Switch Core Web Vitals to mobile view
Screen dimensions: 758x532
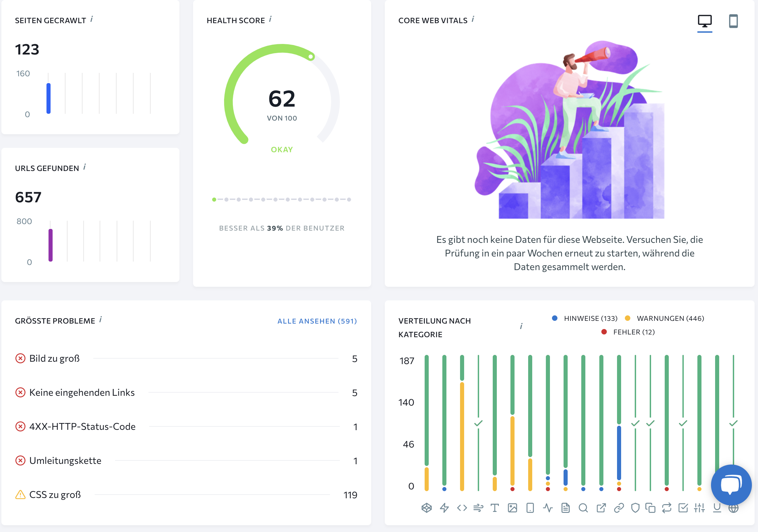pyautogui.click(x=733, y=21)
